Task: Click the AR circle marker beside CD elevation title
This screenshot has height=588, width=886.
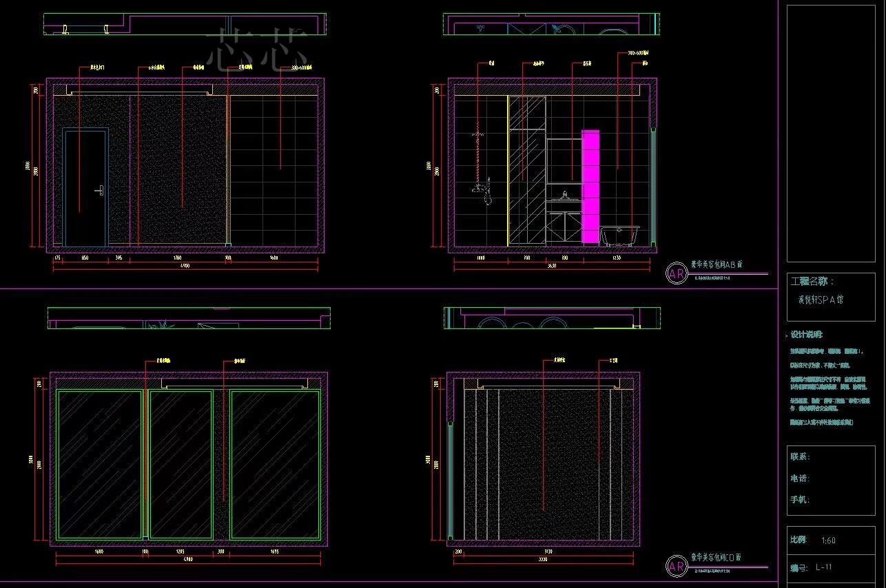Action: [677, 566]
